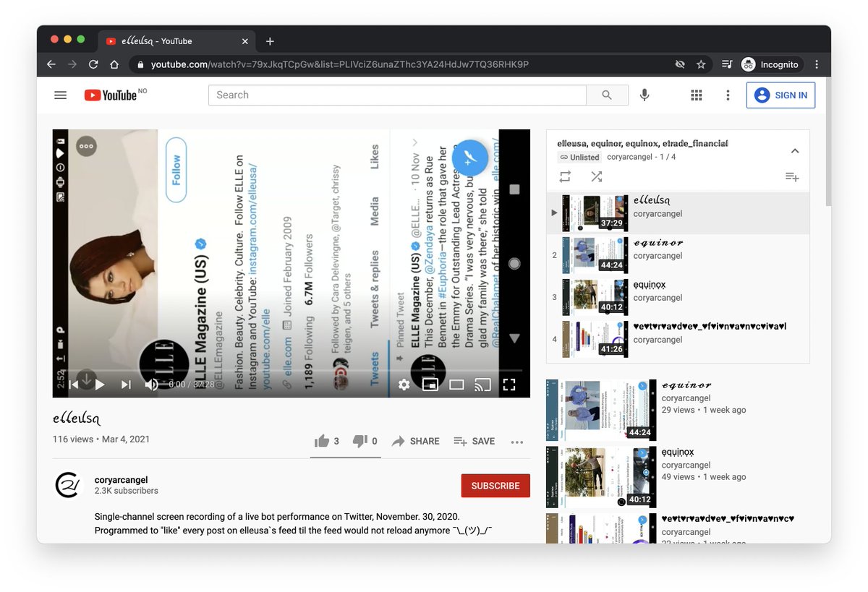Image resolution: width=868 pixels, height=592 pixels.
Task: Click the address bar URL
Action: [x=340, y=64]
